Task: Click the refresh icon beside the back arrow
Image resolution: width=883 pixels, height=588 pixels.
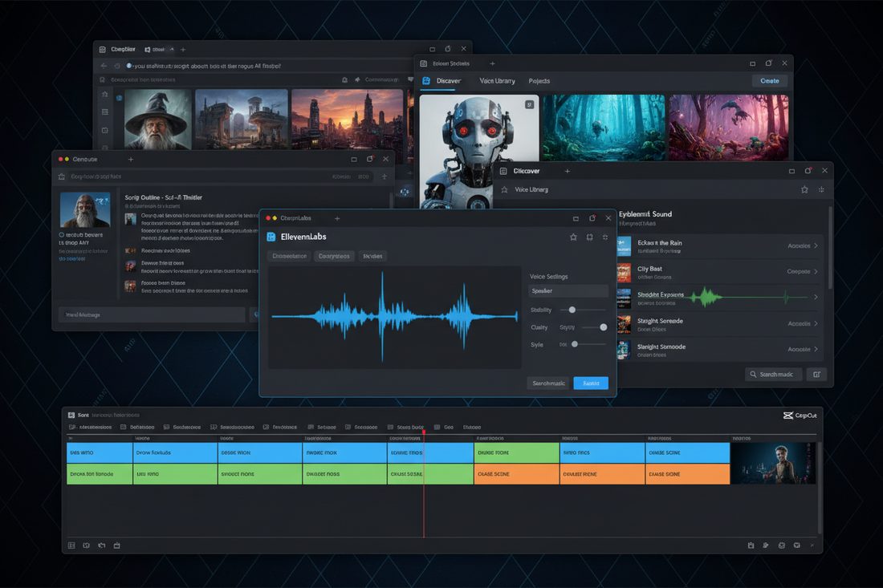Action: 117,66
